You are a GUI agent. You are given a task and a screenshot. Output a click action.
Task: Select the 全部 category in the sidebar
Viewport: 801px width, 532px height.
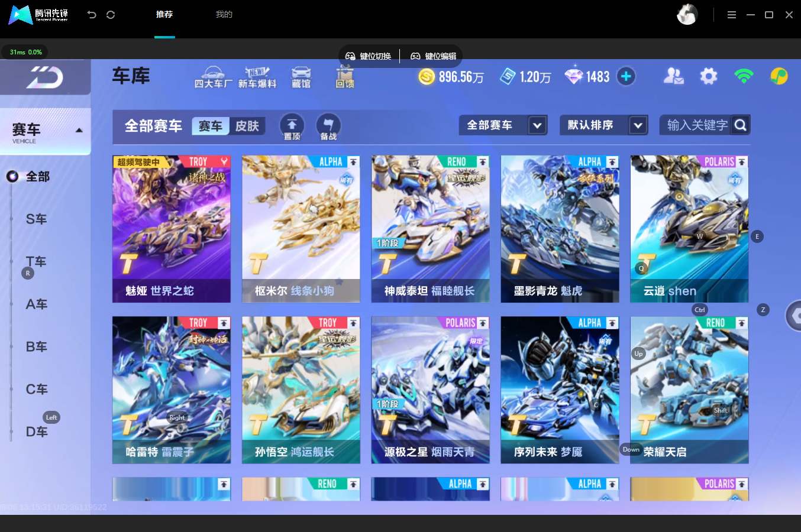38,177
